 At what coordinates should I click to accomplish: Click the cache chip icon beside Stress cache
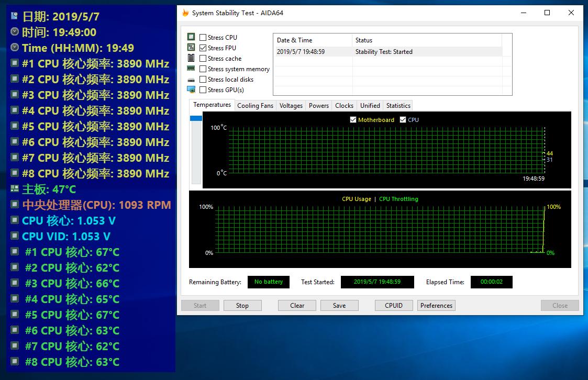191,58
